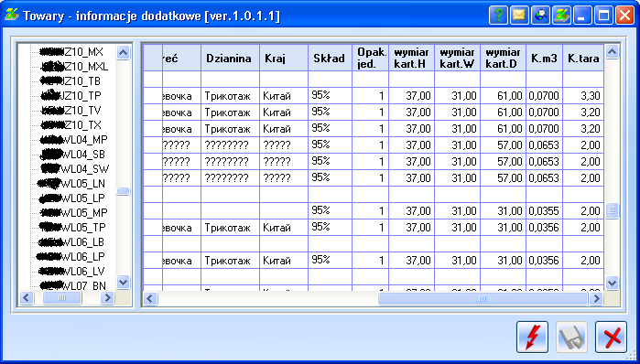The height and width of the screenshot is (364, 640).
Task: Click the K.tara column header
Action: (583, 59)
